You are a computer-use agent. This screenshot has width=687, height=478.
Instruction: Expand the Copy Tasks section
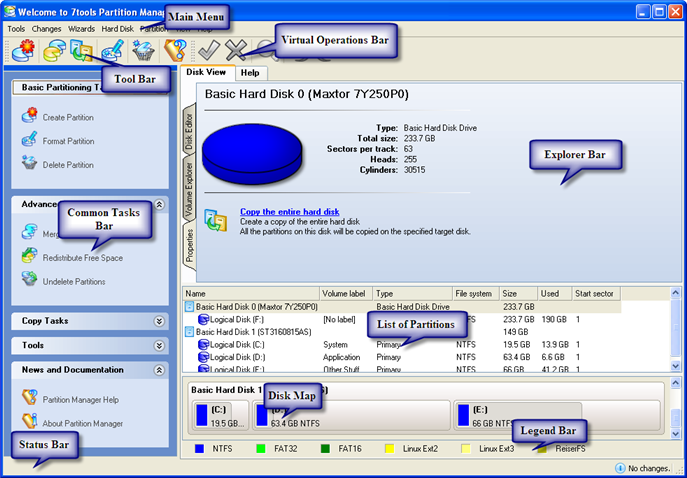tap(158, 321)
